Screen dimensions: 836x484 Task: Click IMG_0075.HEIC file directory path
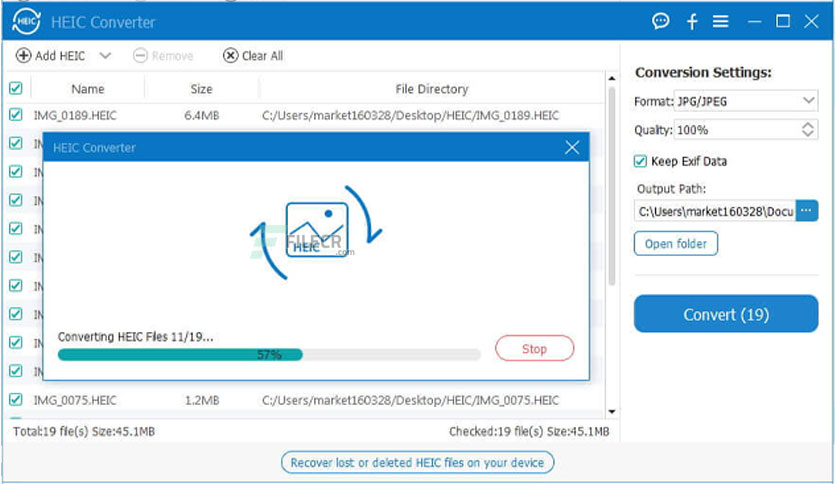pyautogui.click(x=411, y=400)
